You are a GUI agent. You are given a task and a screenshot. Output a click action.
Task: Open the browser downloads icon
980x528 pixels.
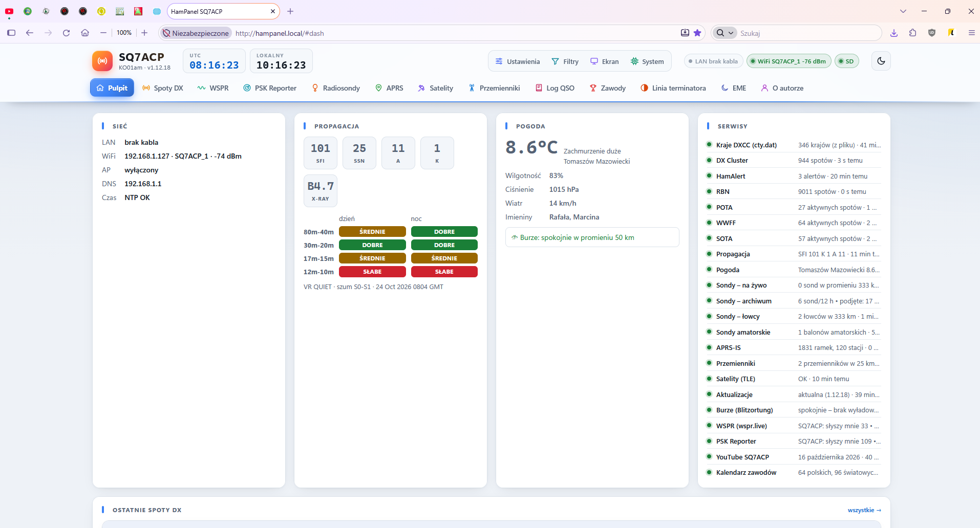pyautogui.click(x=894, y=33)
